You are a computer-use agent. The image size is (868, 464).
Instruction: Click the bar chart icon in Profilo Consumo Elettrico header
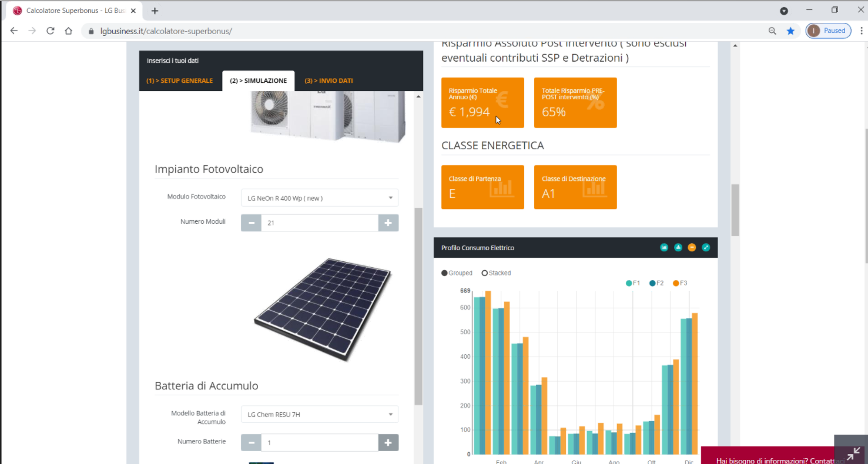(x=664, y=247)
